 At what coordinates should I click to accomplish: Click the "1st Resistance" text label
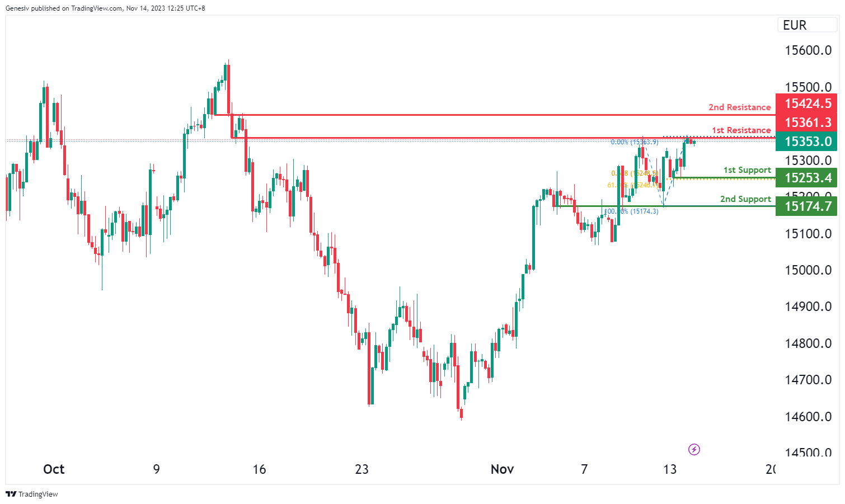741,130
